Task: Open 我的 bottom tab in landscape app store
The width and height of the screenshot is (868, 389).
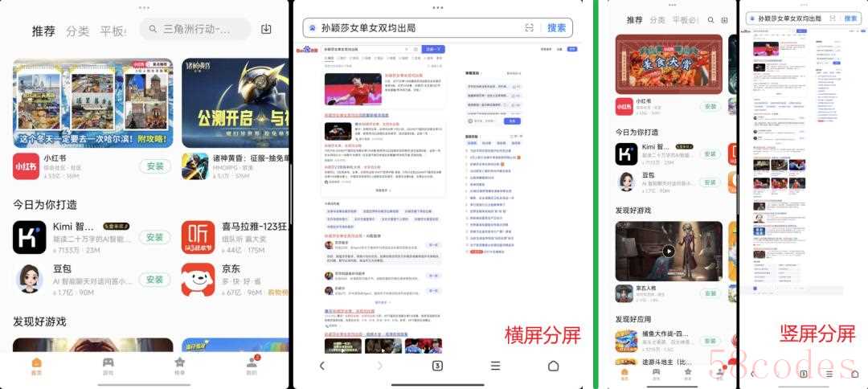Action: coord(252,366)
